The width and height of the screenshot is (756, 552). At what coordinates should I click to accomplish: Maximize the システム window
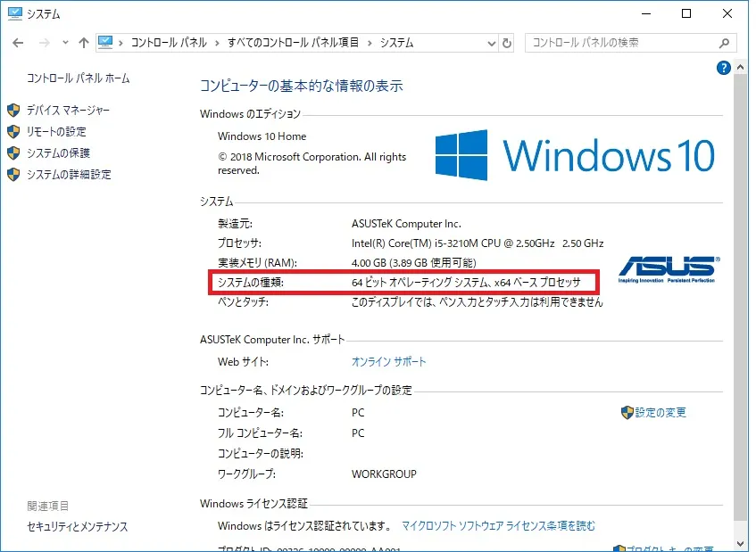[686, 13]
